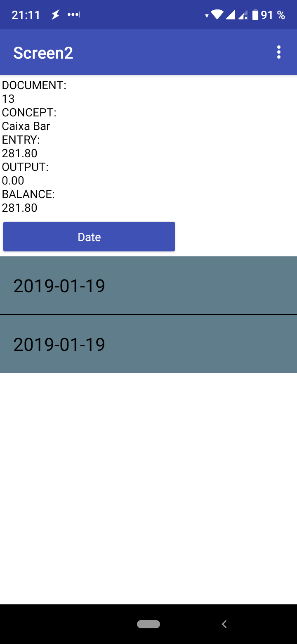Tap the home pill navigation button
This screenshot has width=297, height=644.
click(148, 624)
